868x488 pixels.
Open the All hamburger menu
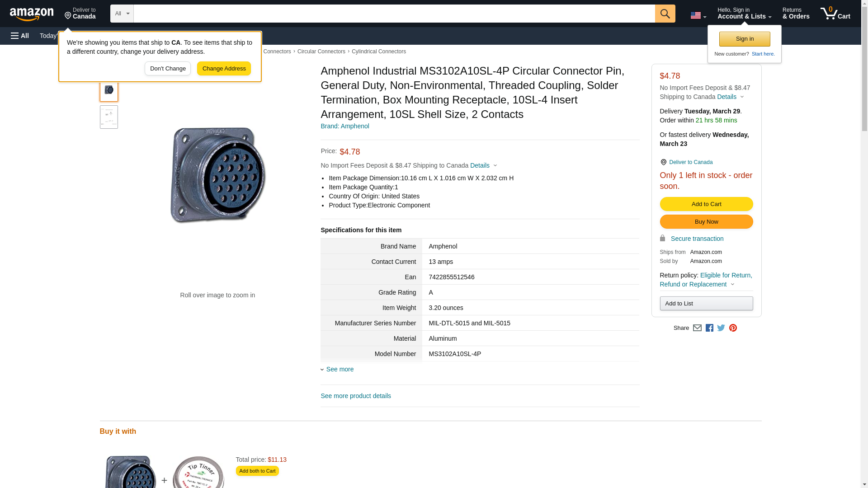[20, 36]
